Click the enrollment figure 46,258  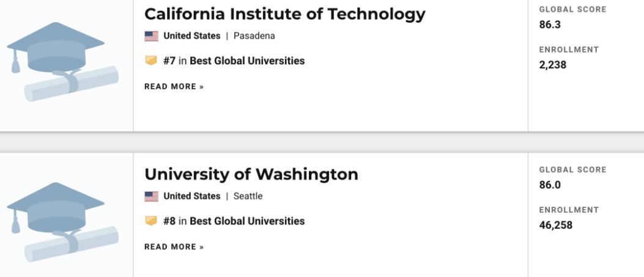point(556,225)
